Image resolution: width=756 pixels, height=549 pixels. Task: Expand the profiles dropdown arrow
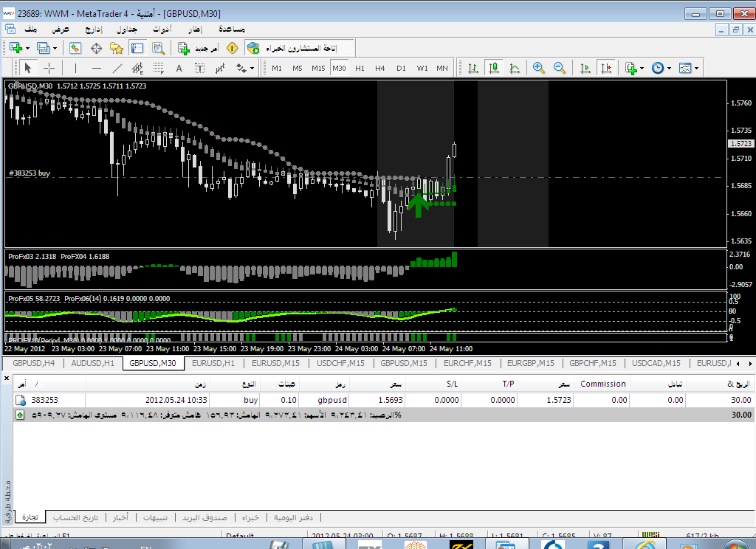[x=55, y=48]
